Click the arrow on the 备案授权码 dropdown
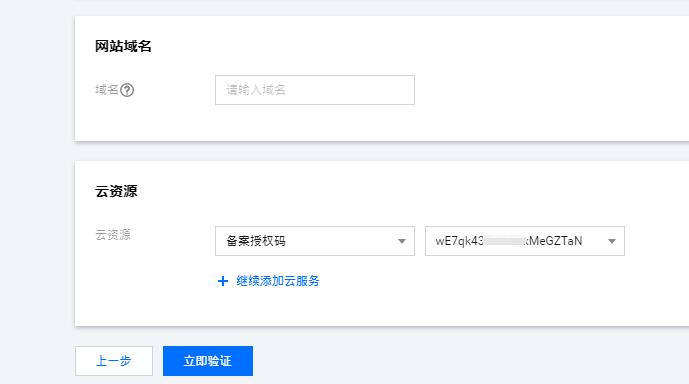This screenshot has width=689, height=384. (402, 241)
